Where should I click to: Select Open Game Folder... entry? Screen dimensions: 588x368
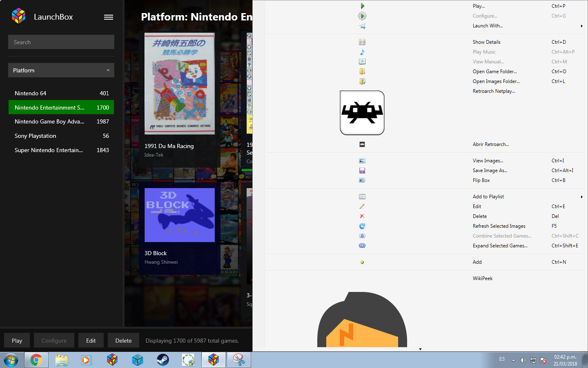point(494,72)
